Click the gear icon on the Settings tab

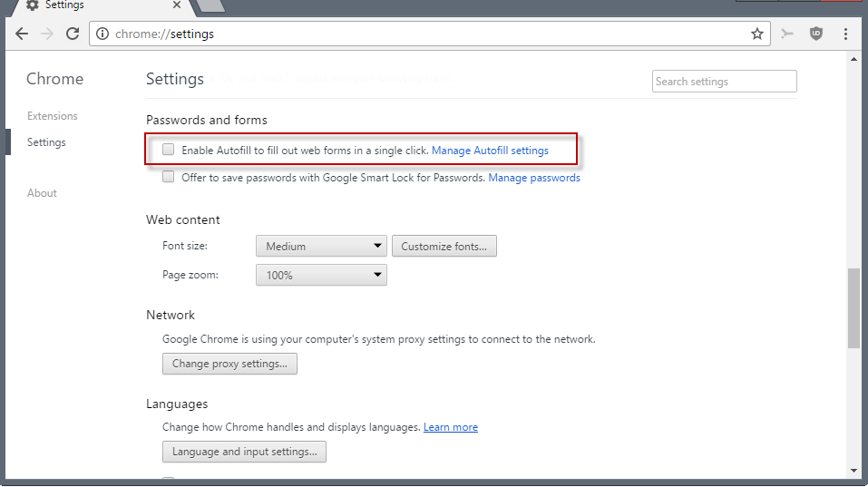click(x=32, y=5)
